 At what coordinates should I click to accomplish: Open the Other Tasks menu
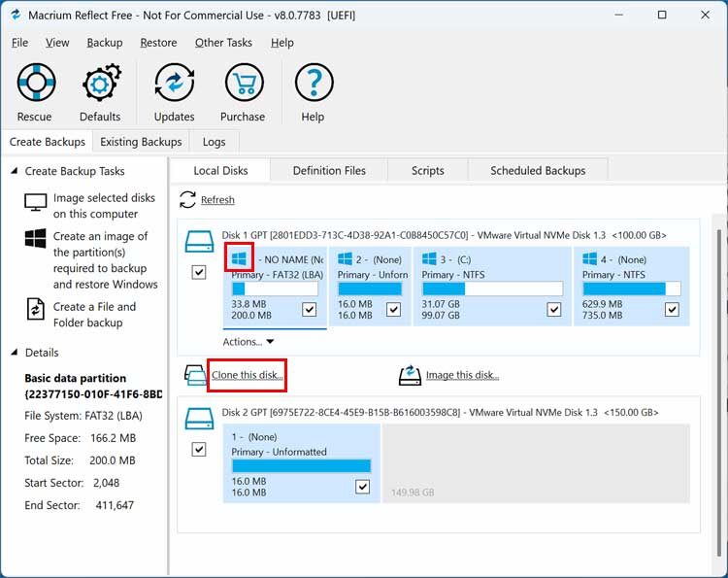pos(223,43)
